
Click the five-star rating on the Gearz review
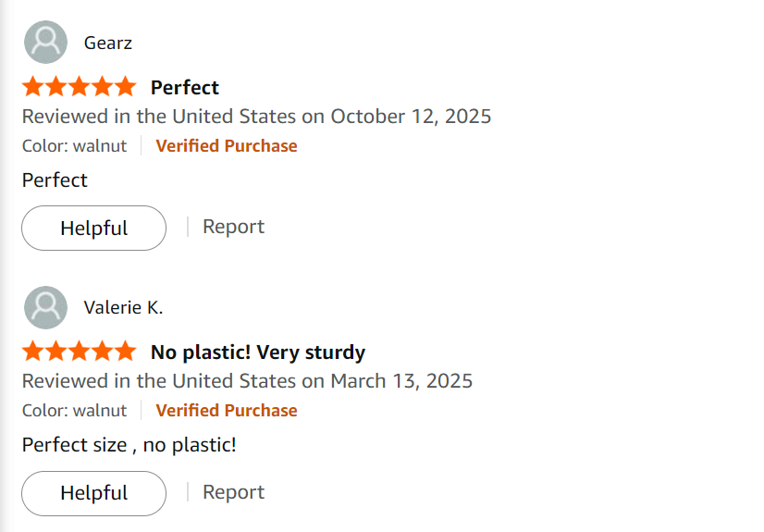point(79,87)
